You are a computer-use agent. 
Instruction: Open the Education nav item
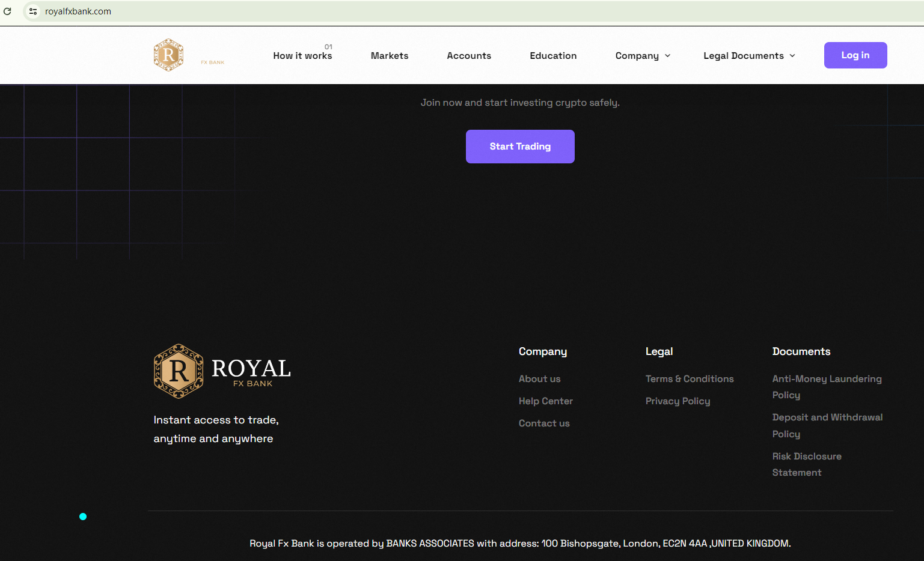coord(553,56)
